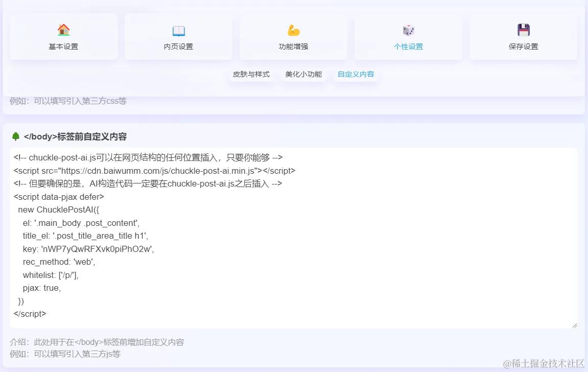Screen dimensions: 588x372
Task: Click the dice icon for 个性设置
Action: [408, 30]
